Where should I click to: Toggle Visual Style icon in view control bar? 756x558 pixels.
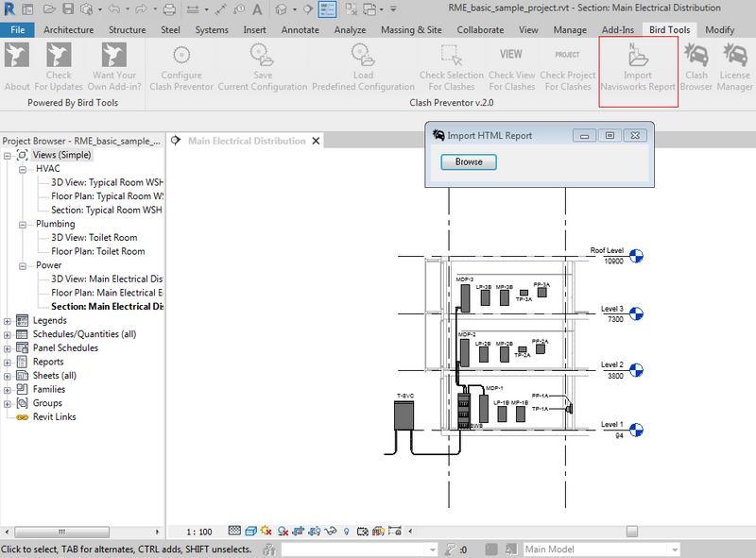(x=250, y=531)
